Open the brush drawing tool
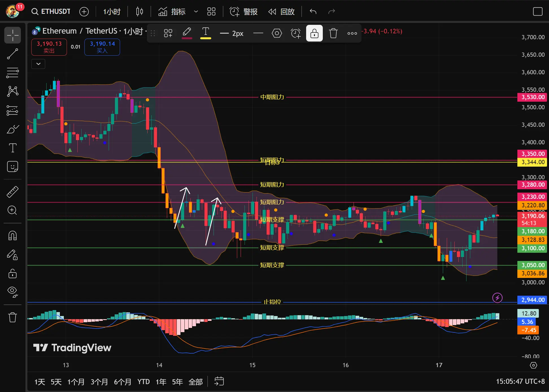 12,129
